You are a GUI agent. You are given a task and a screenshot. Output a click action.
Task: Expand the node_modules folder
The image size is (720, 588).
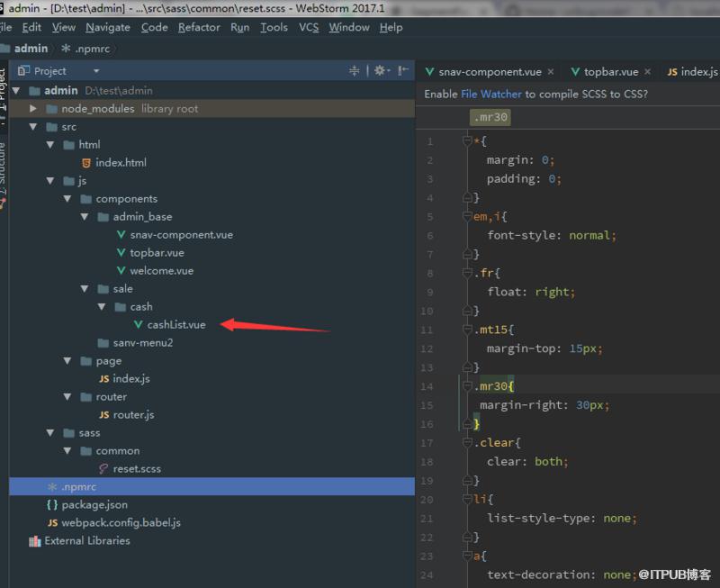pyautogui.click(x=33, y=108)
